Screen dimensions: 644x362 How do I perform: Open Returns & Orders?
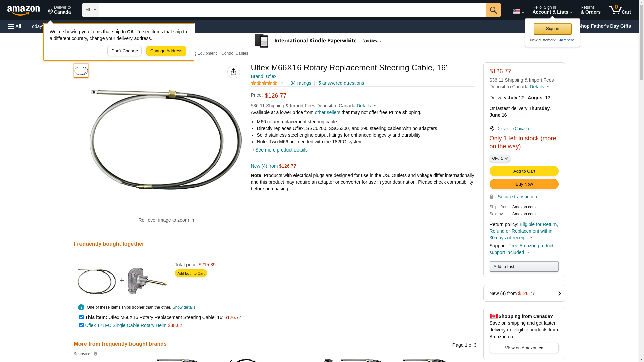590,10
